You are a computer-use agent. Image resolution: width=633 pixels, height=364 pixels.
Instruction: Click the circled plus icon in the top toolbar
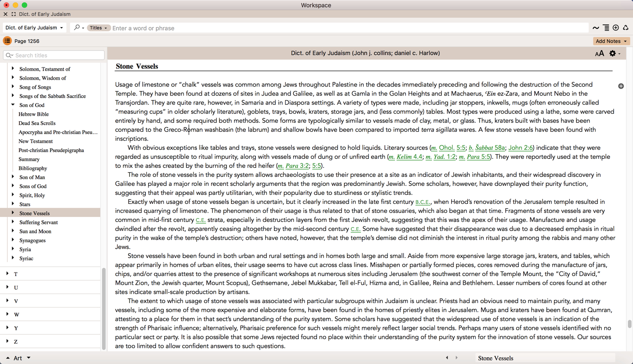click(616, 28)
